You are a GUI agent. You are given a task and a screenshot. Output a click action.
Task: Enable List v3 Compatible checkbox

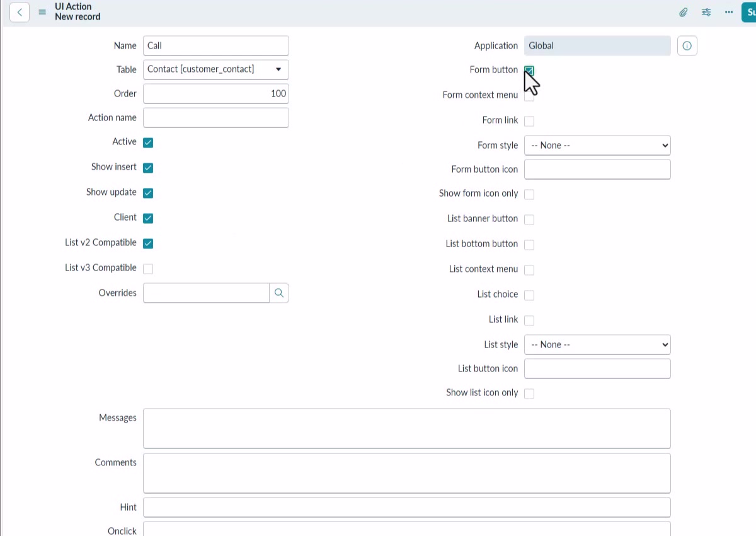tap(148, 269)
